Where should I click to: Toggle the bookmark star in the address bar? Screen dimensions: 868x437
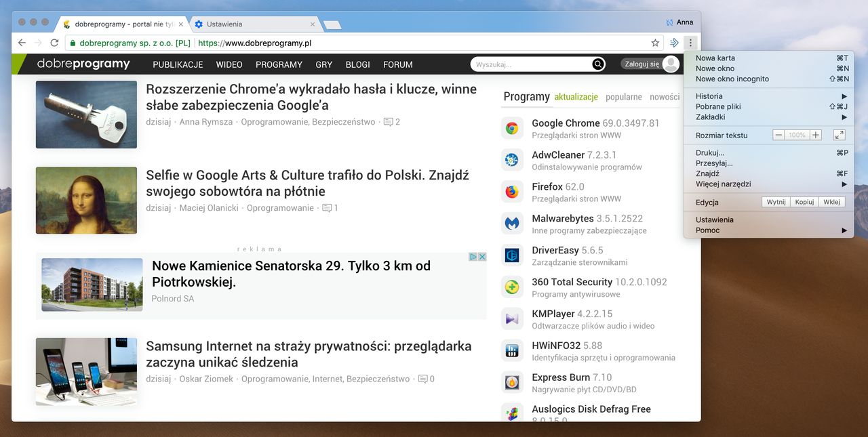(655, 42)
